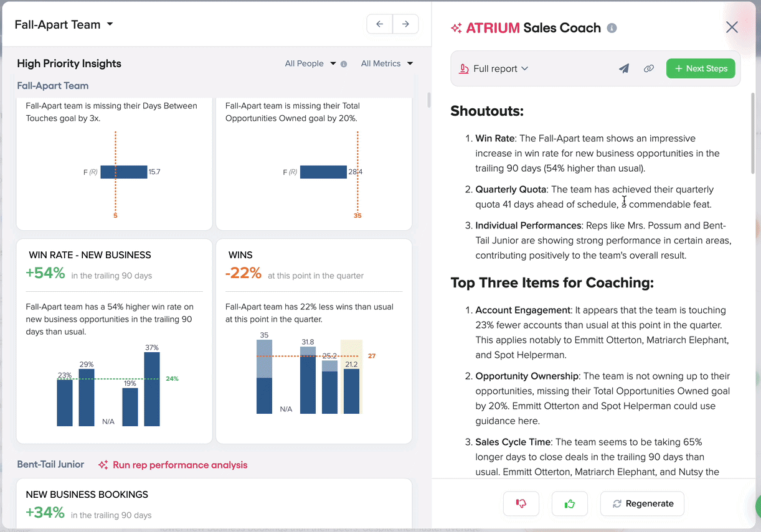Click the Sales Coach panel scrollbar
Screen dimensions: 761x532
coord(754,134)
